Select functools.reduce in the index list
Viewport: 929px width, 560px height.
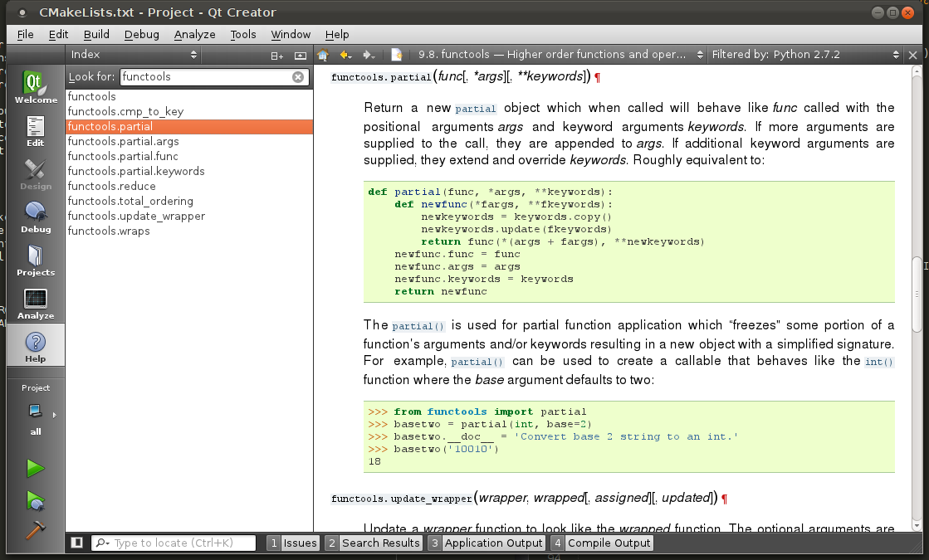coord(111,186)
